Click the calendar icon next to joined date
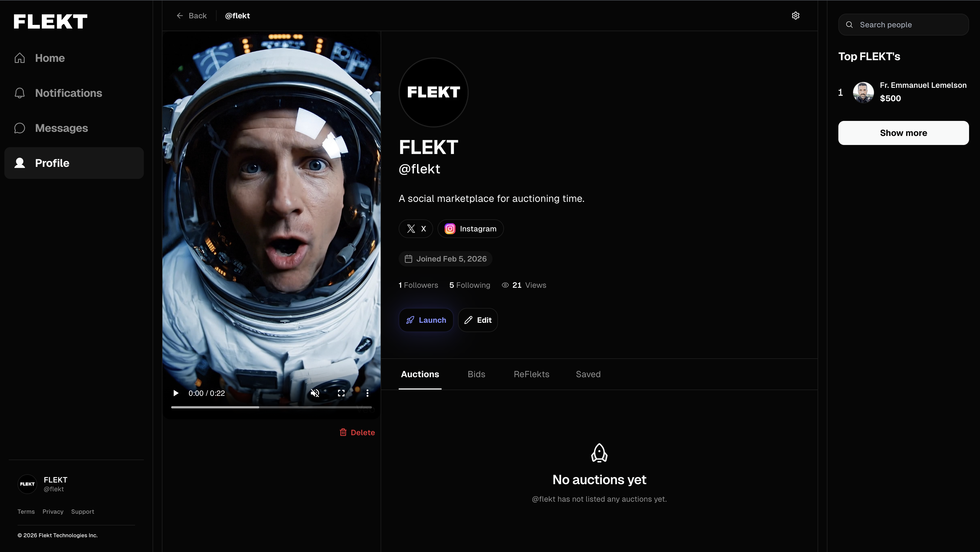 click(x=409, y=258)
